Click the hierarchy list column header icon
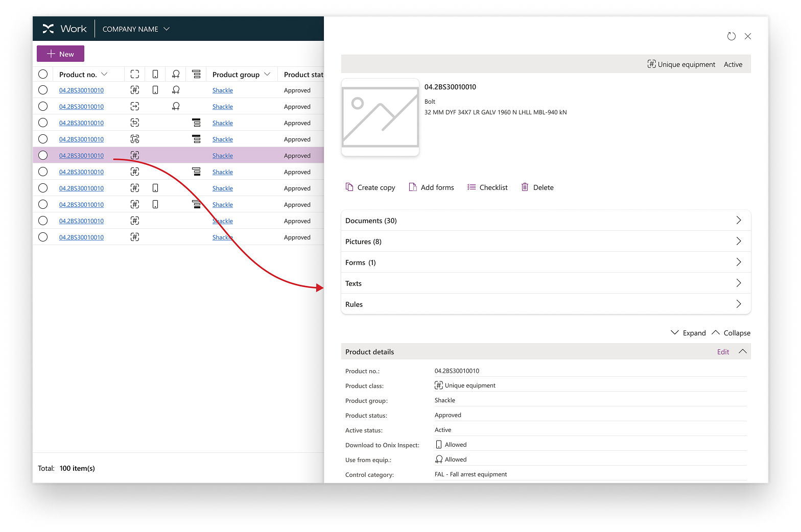This screenshot has height=532, width=801. click(196, 75)
